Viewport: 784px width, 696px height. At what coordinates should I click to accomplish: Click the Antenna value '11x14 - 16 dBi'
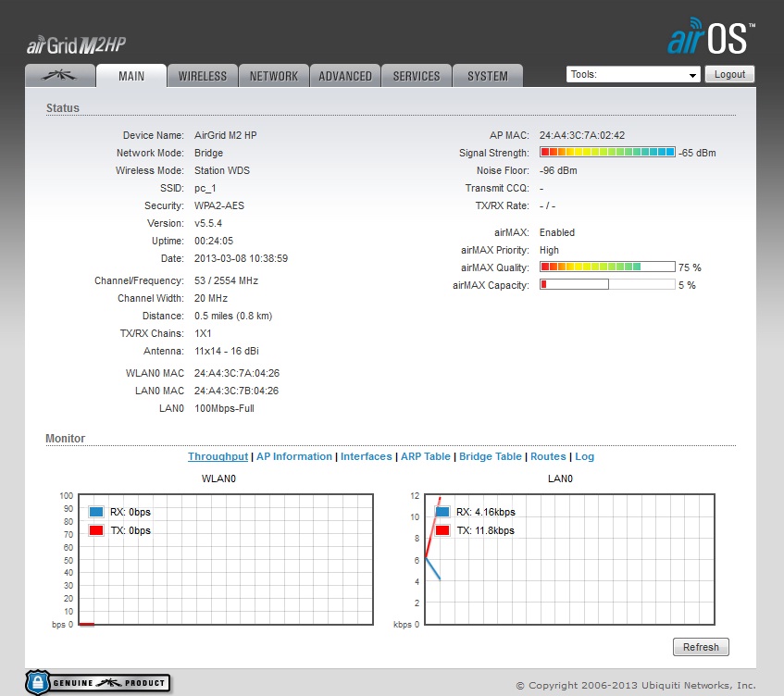click(x=227, y=351)
